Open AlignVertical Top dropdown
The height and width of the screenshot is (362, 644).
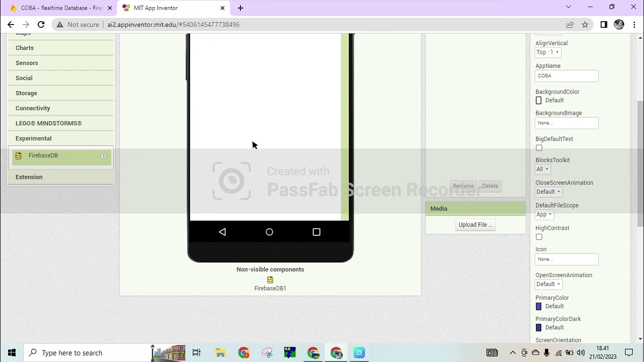point(547,52)
